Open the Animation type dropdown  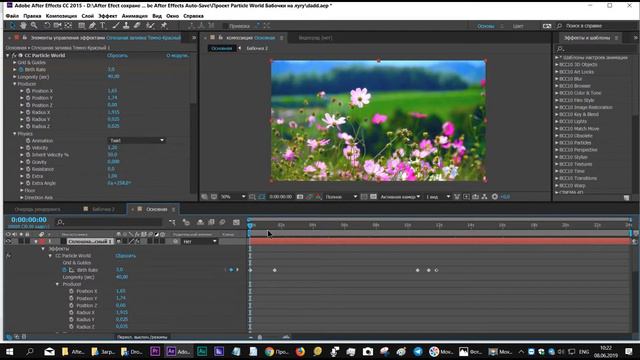point(136,140)
